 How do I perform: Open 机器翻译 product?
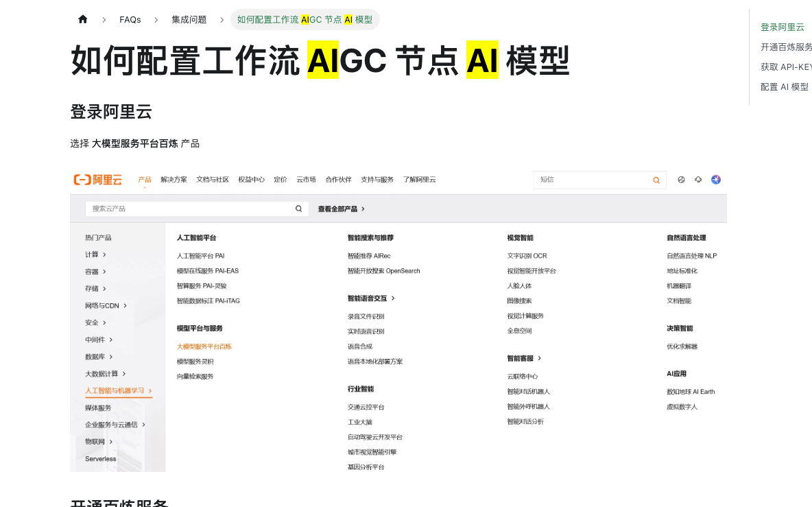[x=679, y=286]
